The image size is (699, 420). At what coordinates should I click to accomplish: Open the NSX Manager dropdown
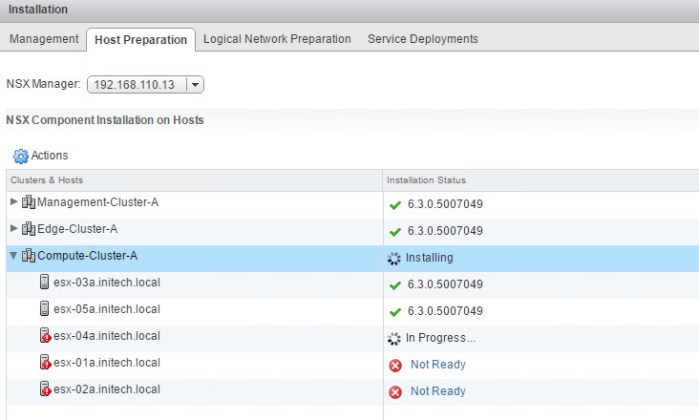point(195,85)
